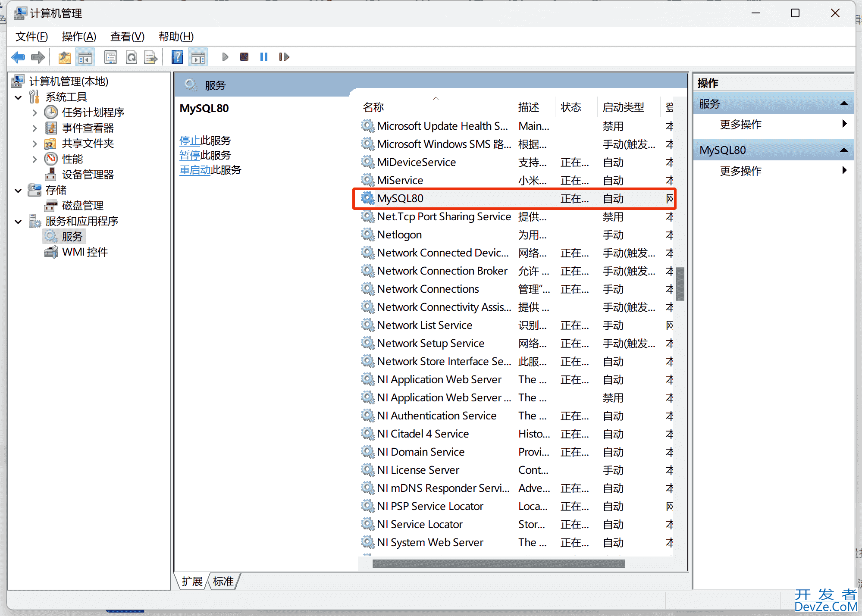Click the Shared Folders icon in tree
The image size is (862, 616).
click(51, 144)
